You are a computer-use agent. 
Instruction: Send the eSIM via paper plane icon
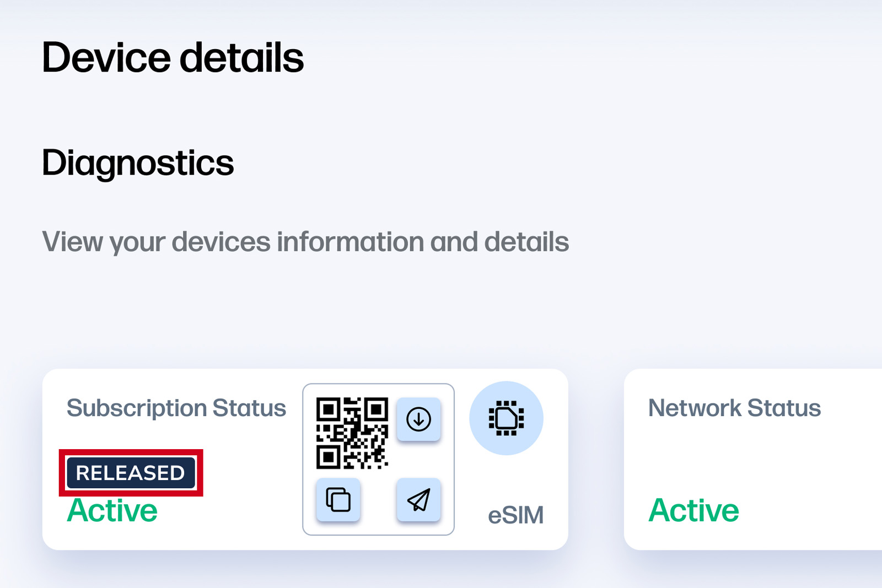tap(418, 500)
